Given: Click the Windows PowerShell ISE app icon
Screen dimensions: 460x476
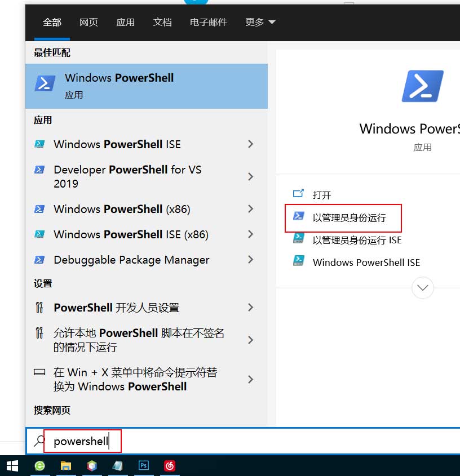Looking at the screenshot, I should 39,144.
